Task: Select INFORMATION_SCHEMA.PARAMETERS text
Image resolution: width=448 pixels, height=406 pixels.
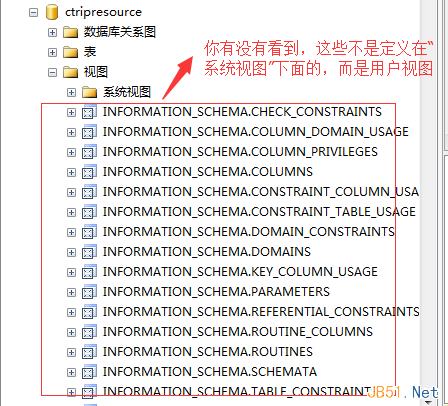Action: pos(216,292)
